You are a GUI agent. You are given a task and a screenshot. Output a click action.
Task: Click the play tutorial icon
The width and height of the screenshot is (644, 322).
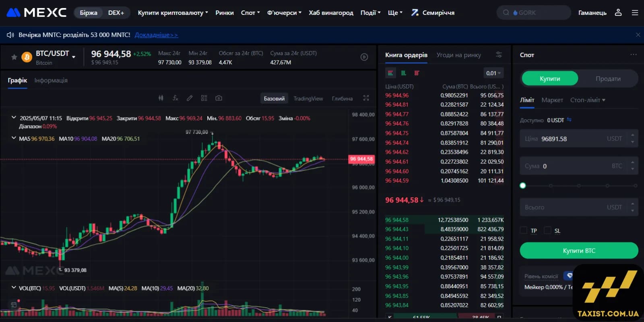(364, 57)
